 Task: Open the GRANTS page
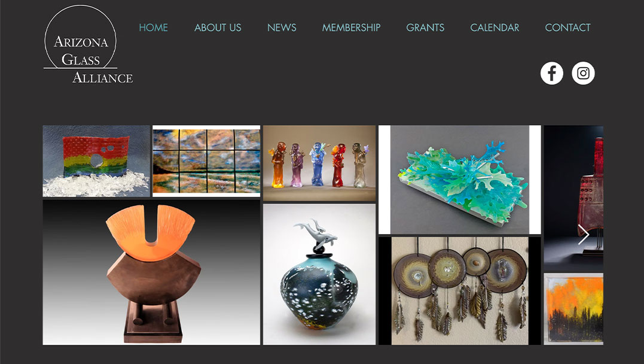pyautogui.click(x=425, y=28)
